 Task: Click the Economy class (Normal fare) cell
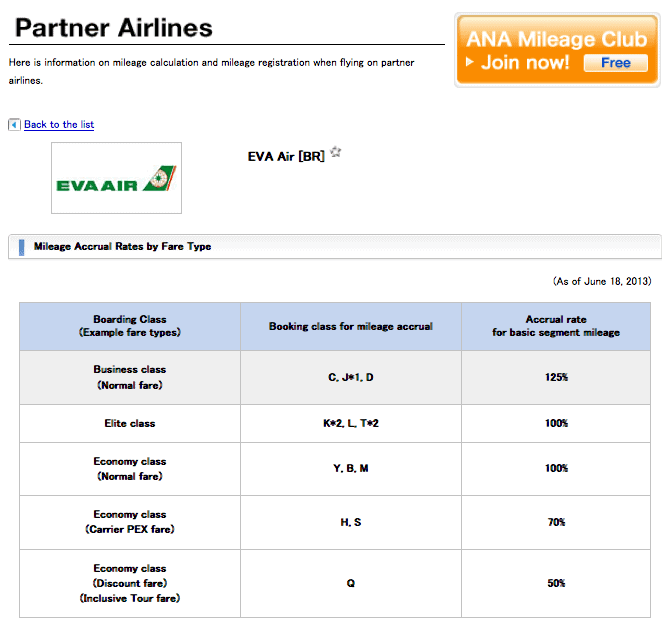pyautogui.click(x=130, y=469)
